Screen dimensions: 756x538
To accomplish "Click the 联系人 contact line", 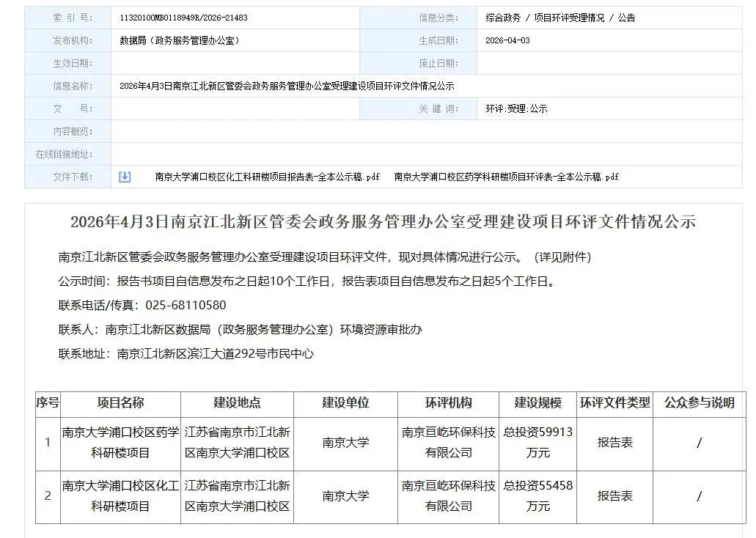I will coord(240,329).
